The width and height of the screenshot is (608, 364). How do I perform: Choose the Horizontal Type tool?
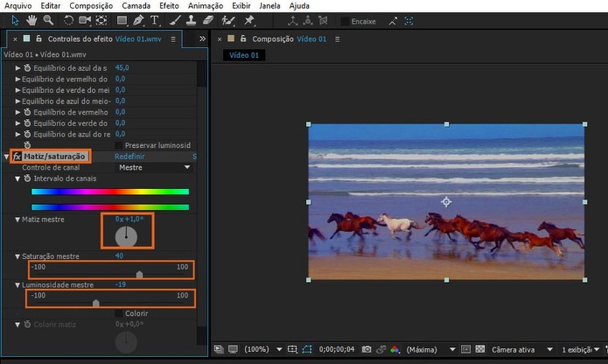click(154, 20)
